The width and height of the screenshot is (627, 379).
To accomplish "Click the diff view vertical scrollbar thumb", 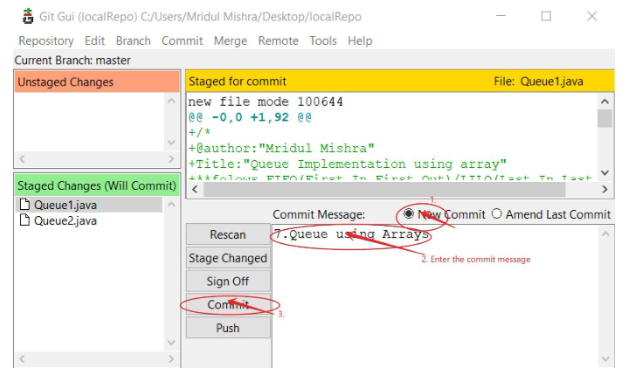I will click(605, 118).
